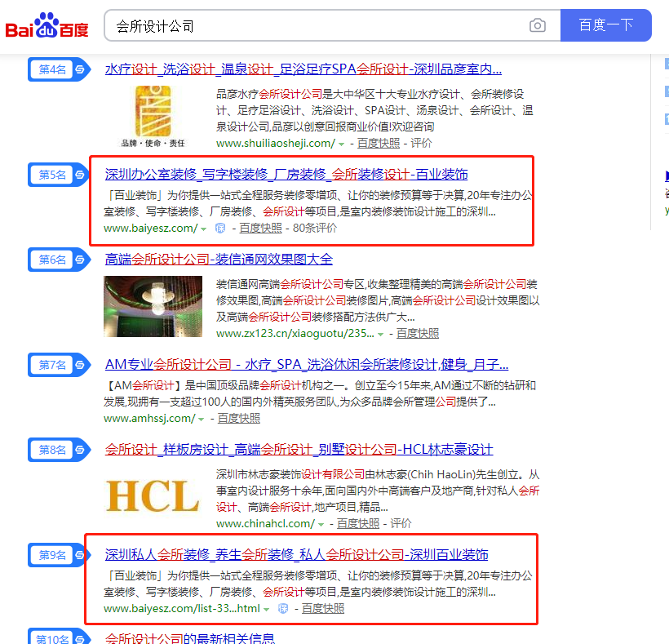The height and width of the screenshot is (644, 669).
Task: Click the Baidu logo
Action: (x=47, y=25)
